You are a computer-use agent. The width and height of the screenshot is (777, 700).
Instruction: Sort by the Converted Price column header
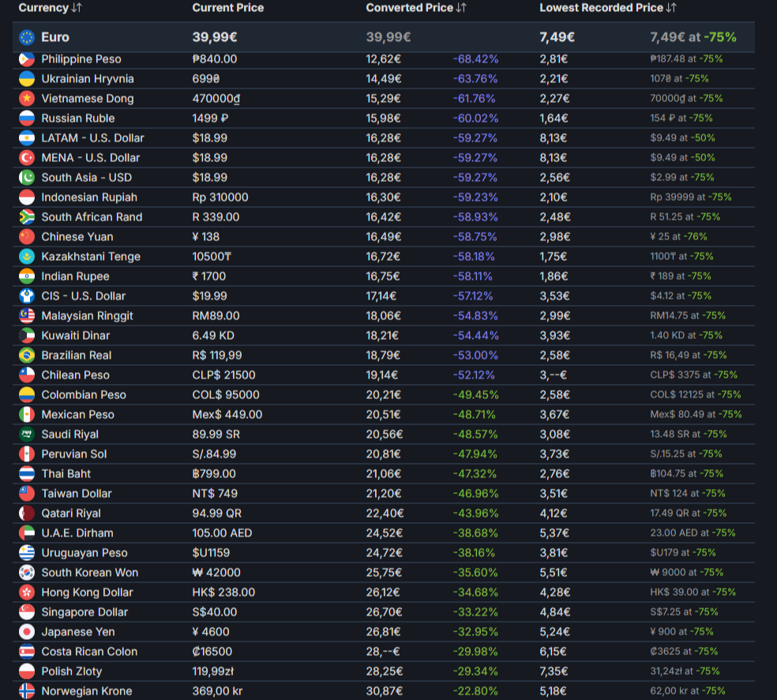pos(416,8)
